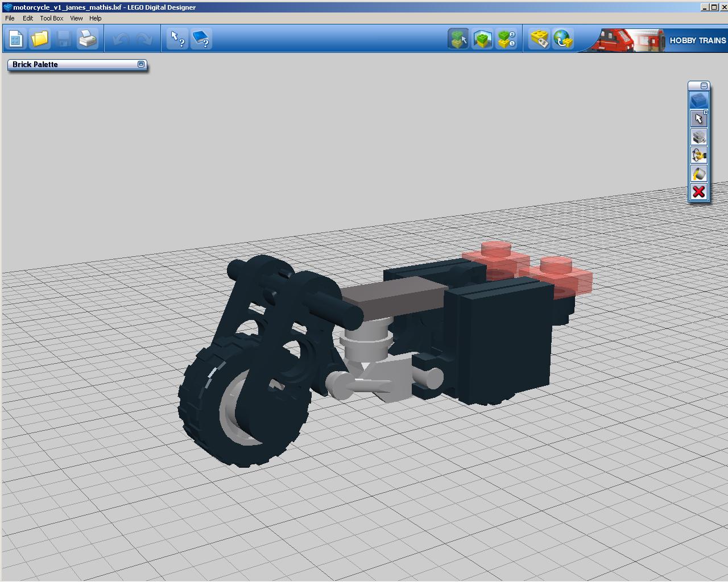Image resolution: width=728 pixels, height=582 pixels.
Task: Redo the last action
Action: click(x=144, y=39)
